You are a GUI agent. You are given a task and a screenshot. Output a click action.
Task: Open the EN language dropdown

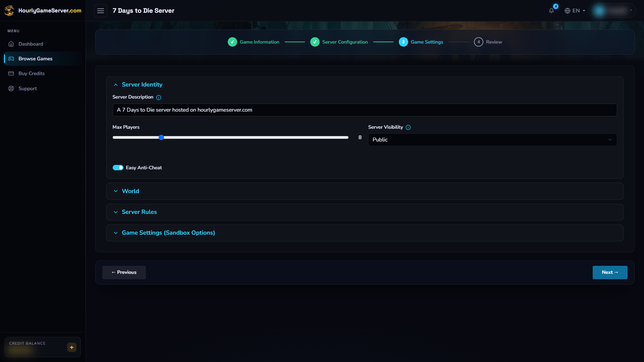[x=575, y=11]
